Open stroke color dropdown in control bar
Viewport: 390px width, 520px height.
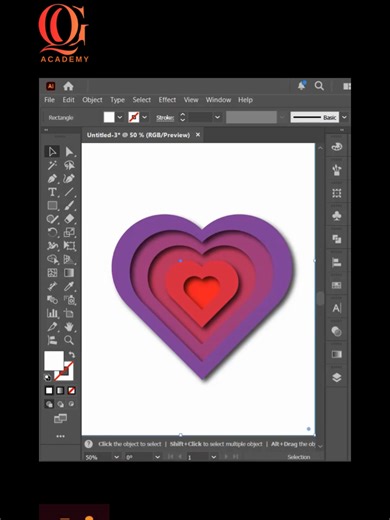point(144,117)
